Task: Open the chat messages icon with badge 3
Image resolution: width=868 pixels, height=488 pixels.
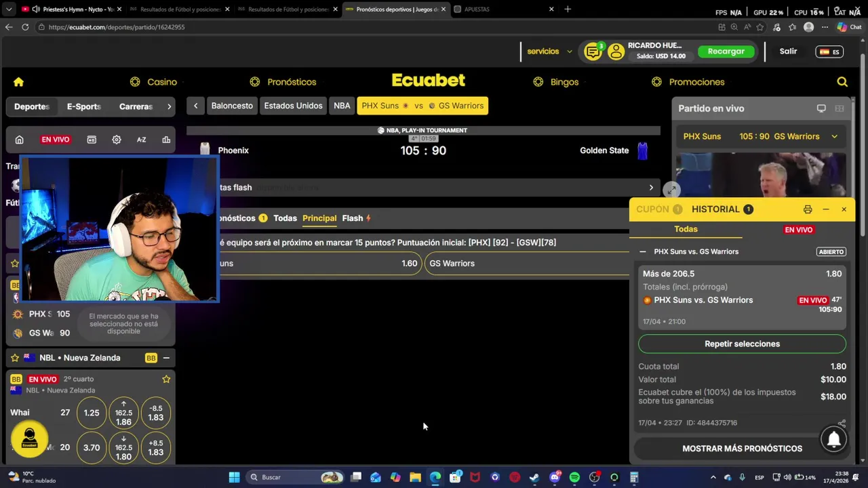Action: point(593,52)
